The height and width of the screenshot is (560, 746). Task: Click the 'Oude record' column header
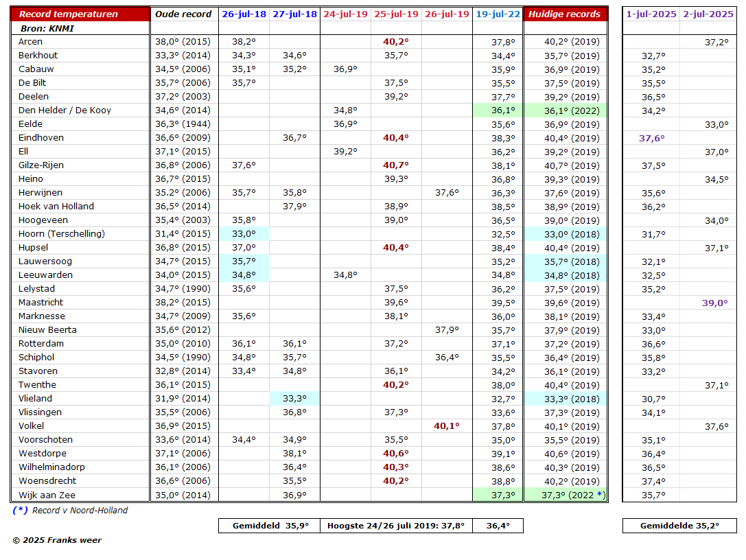(183, 14)
